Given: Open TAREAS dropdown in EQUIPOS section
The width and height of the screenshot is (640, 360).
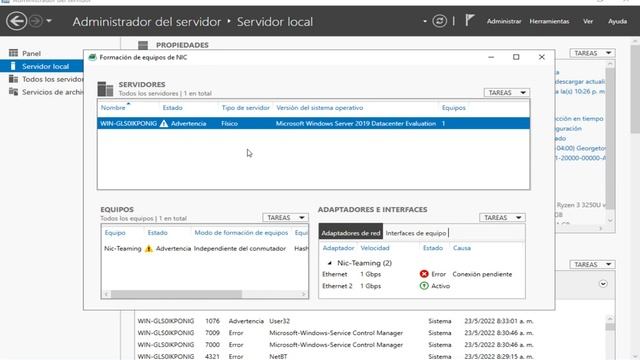Looking at the screenshot, I should click(x=285, y=218).
